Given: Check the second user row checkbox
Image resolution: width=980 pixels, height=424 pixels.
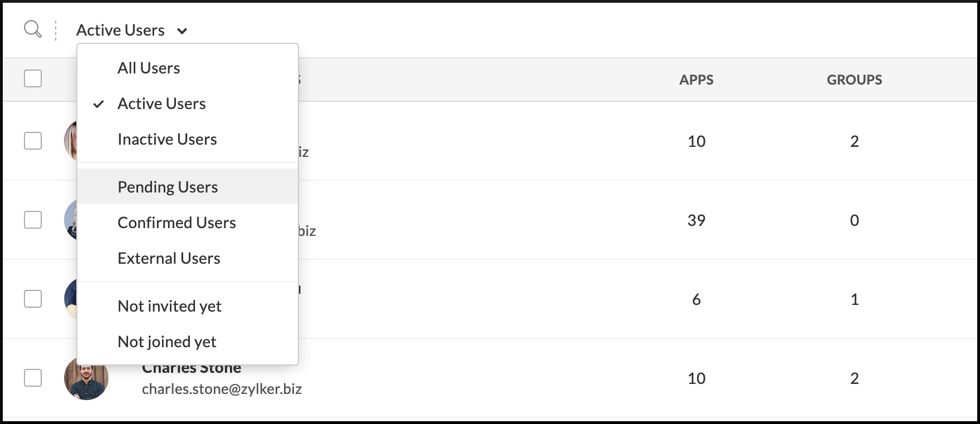Looking at the screenshot, I should click(33, 220).
